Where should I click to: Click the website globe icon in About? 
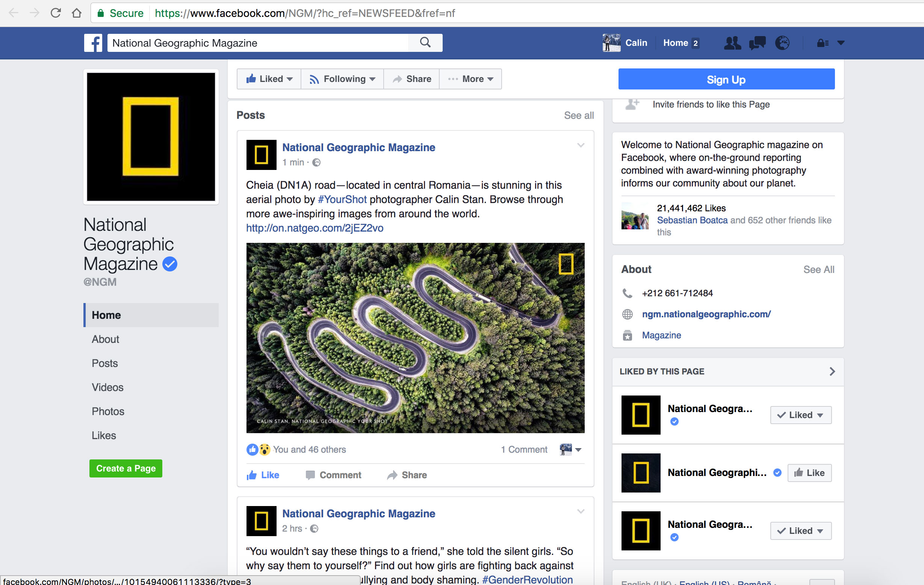coord(627,314)
